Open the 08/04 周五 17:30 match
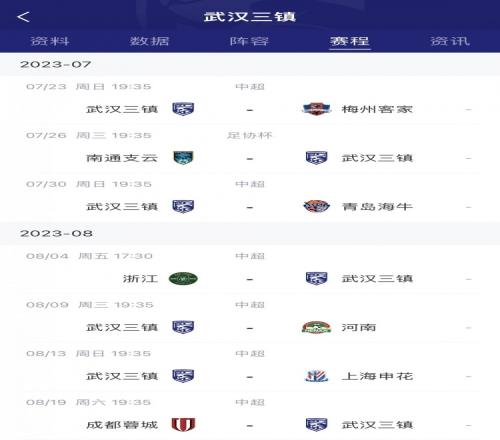Image resolution: width=500 pixels, height=440 pixels. pyautogui.click(x=250, y=270)
